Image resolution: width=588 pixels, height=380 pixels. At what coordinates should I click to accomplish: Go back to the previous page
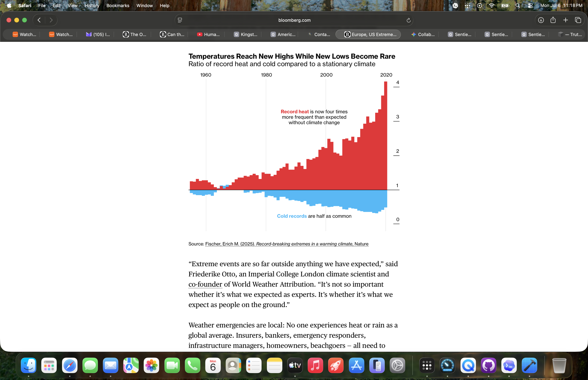coord(39,20)
